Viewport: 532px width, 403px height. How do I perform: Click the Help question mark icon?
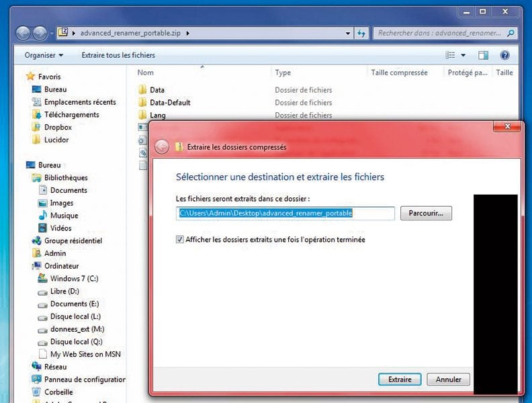tap(504, 55)
